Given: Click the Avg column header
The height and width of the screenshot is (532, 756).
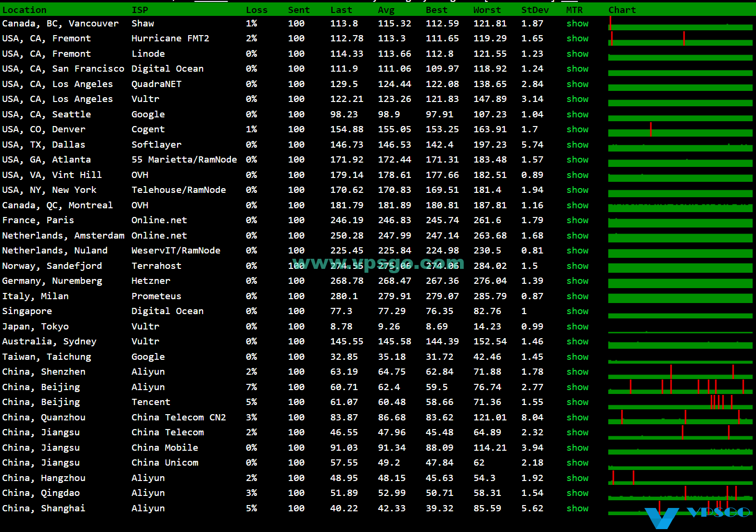Looking at the screenshot, I should pyautogui.click(x=386, y=10).
